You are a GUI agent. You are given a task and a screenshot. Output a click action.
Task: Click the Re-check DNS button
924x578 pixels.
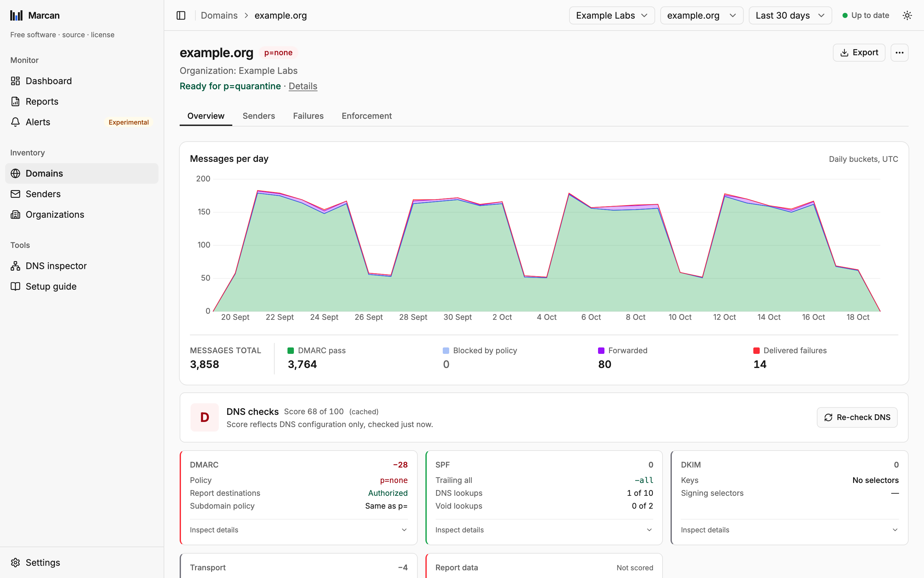click(857, 417)
